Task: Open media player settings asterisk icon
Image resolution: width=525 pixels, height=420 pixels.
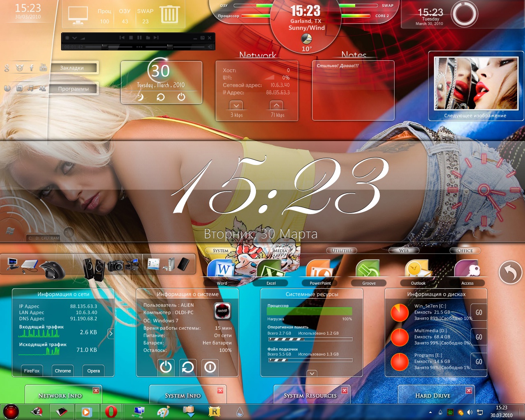Action: pyautogui.click(x=67, y=38)
